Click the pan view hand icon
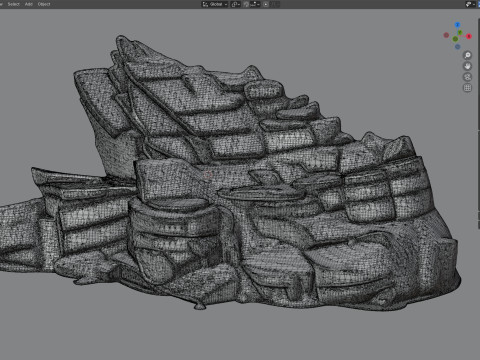The height and width of the screenshot is (360, 480). tap(467, 66)
